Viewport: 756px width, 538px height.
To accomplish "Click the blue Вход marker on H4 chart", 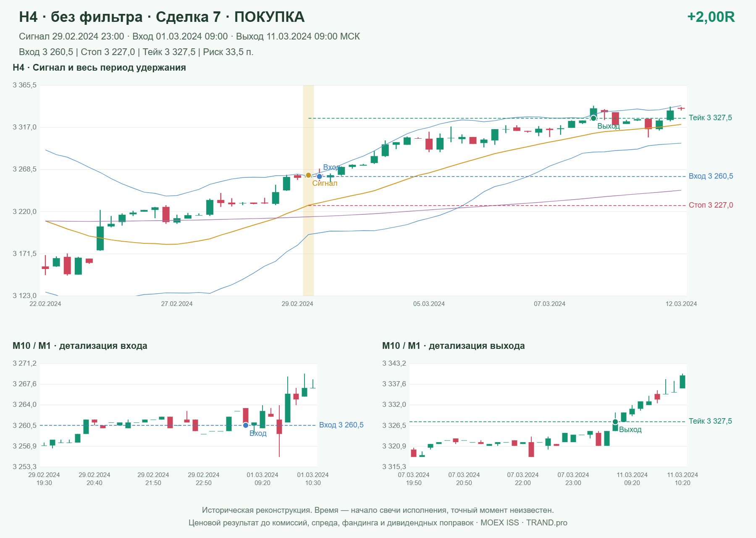I will pyautogui.click(x=319, y=177).
